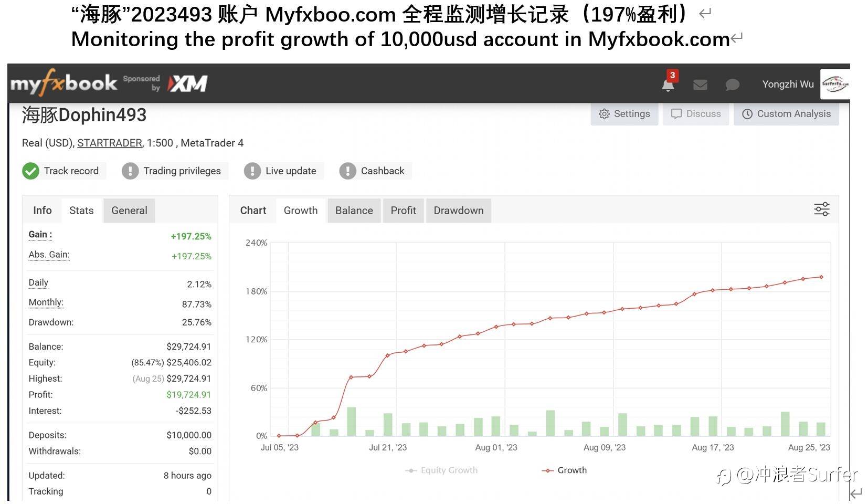Open the mail envelope inbox

[700, 85]
